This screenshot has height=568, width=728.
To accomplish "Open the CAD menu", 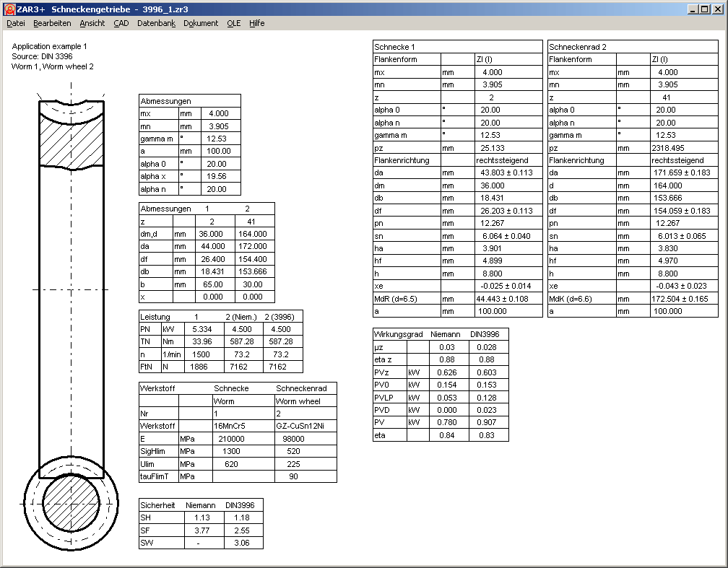I will tap(121, 23).
